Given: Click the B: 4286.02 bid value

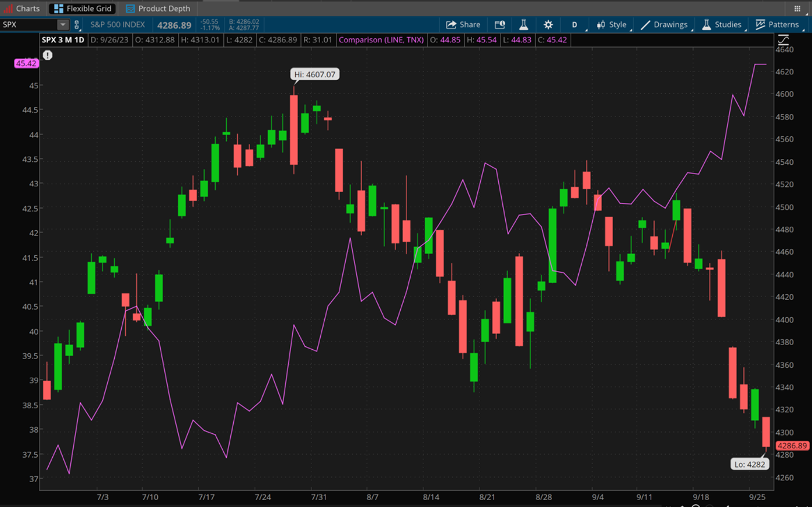Looking at the screenshot, I should coord(244,21).
